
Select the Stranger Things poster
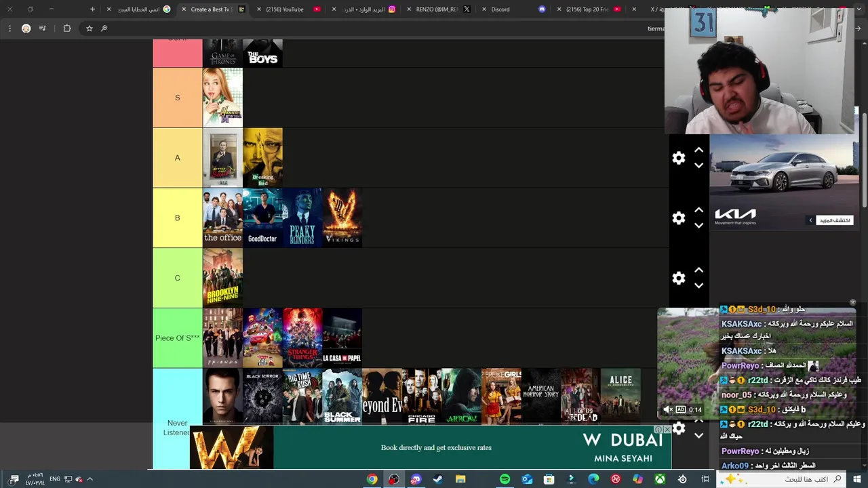(x=302, y=338)
